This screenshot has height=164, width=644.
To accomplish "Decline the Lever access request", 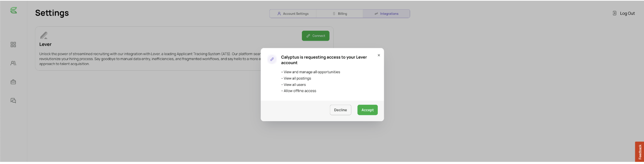I will pos(341,110).
